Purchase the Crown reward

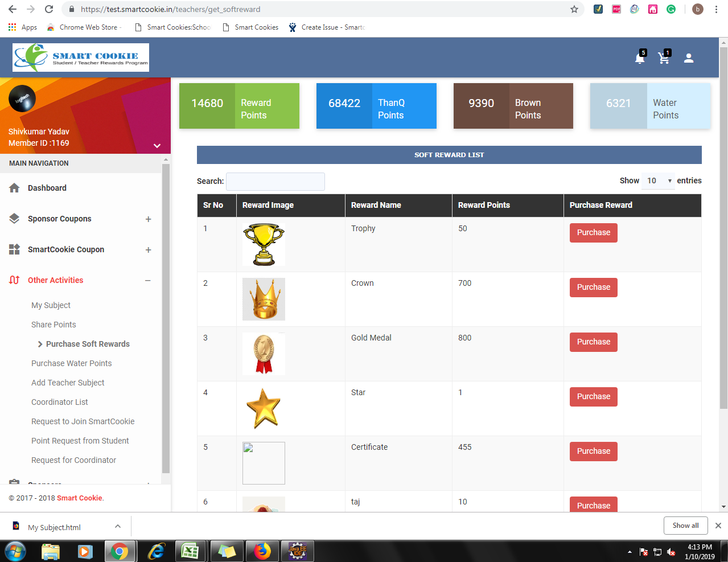coord(593,288)
